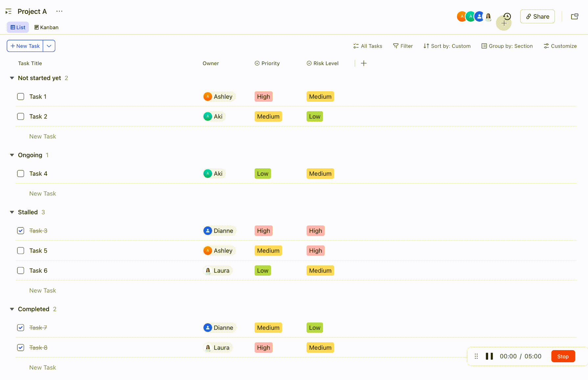The height and width of the screenshot is (380, 588).
Task: Open the Sort by: Custom dropdown
Action: pos(447,46)
